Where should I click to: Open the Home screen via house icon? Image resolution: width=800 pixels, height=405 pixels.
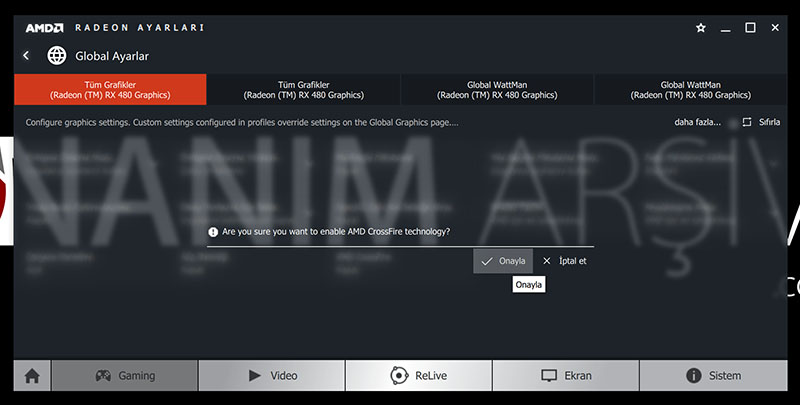[32, 376]
